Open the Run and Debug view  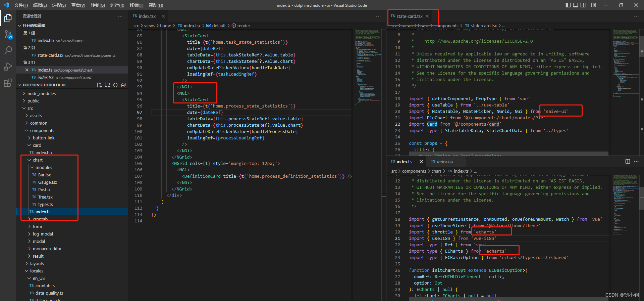click(x=8, y=67)
